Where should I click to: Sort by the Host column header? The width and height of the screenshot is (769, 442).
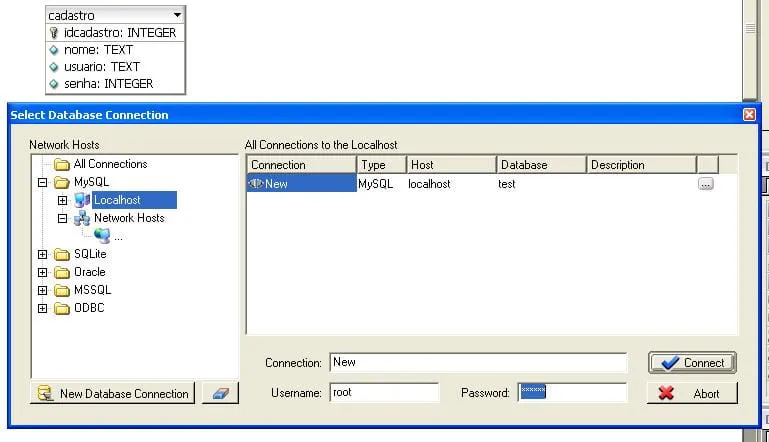point(452,165)
